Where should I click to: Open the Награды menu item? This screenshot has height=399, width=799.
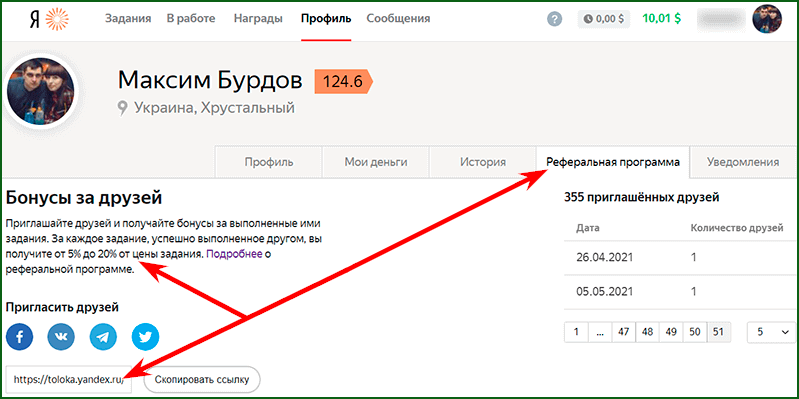click(258, 19)
